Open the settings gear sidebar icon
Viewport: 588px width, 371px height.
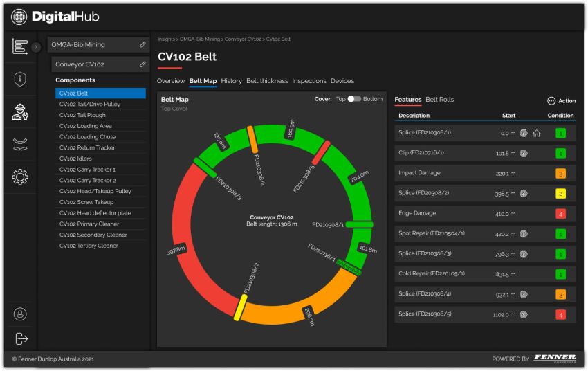click(x=20, y=177)
